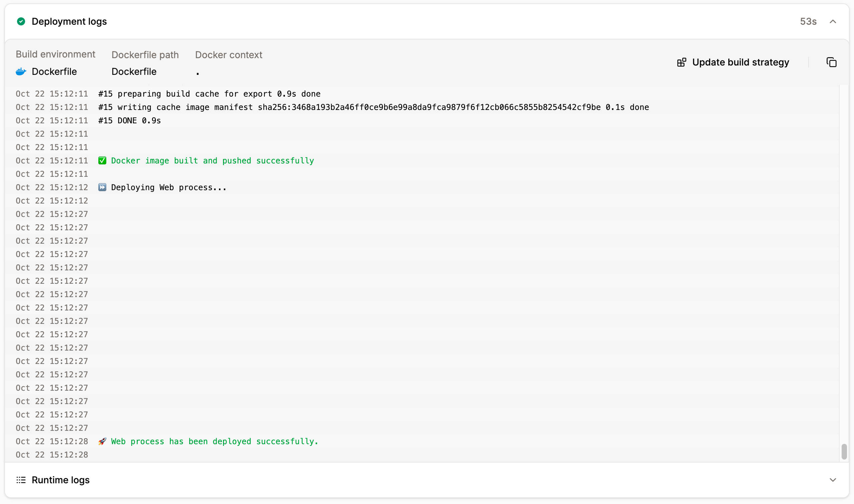The image size is (854, 504).
Task: Click the list icon beside Runtime logs
Action: (21, 480)
